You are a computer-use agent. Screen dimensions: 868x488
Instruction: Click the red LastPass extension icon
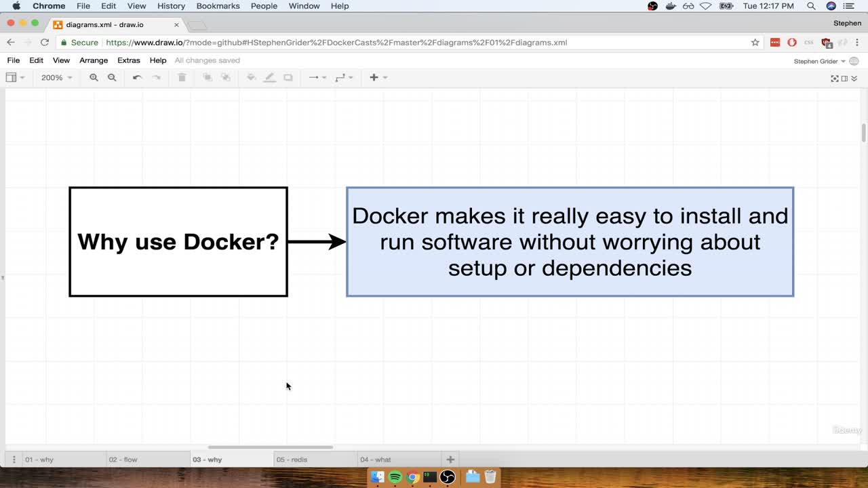[775, 42]
